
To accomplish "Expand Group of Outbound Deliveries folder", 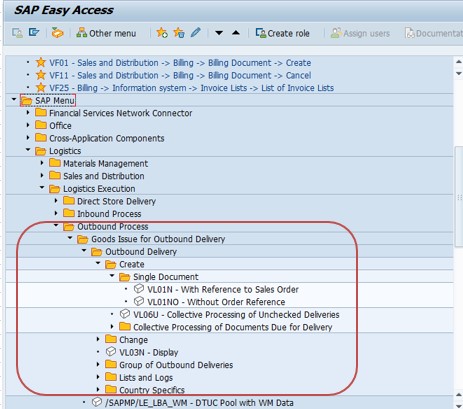I will [x=98, y=364].
